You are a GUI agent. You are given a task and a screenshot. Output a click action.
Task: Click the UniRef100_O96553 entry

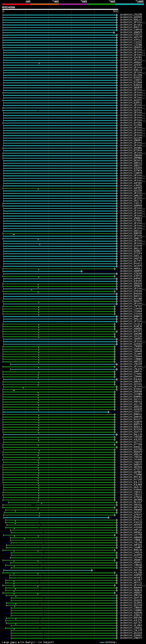tap(131, 339)
